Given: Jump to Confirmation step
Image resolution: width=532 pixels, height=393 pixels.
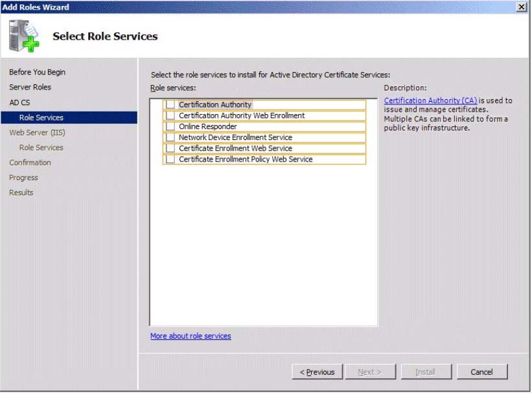Looking at the screenshot, I should point(30,162).
